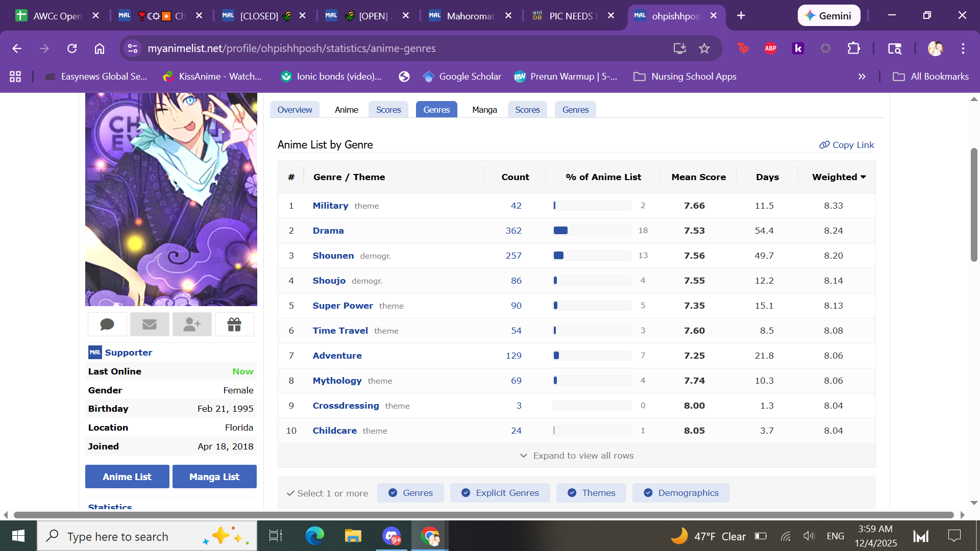980x551 pixels.
Task: Bookmark page with star icon
Action: coord(704,48)
